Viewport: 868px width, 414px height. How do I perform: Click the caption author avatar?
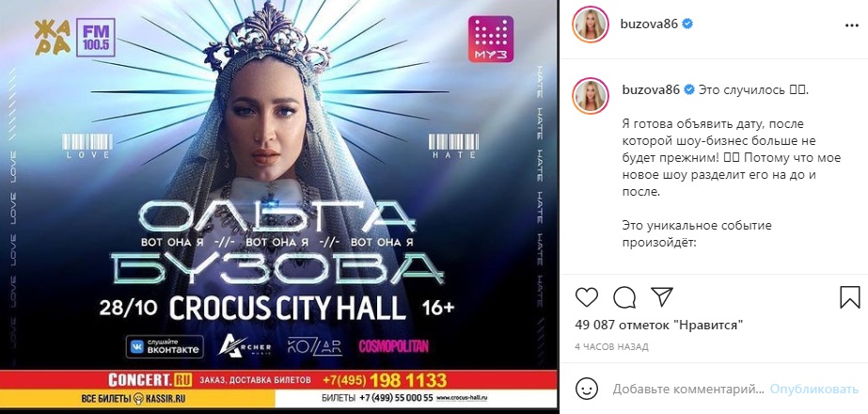tap(591, 95)
